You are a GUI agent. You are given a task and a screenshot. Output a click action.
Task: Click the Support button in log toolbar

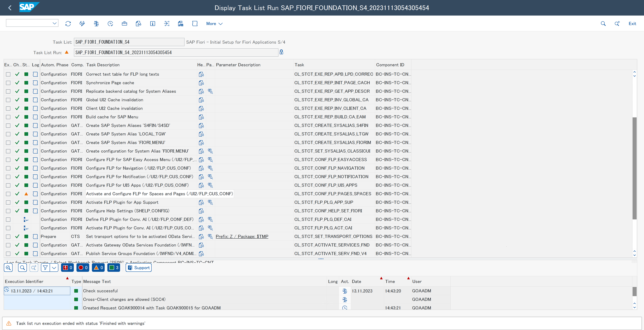[139, 268]
